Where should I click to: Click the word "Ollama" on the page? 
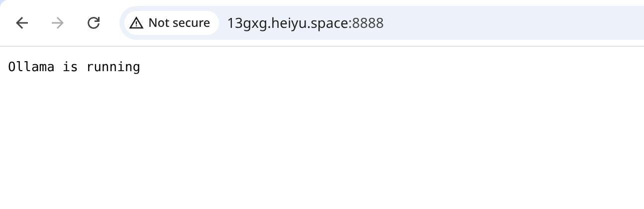point(31,67)
